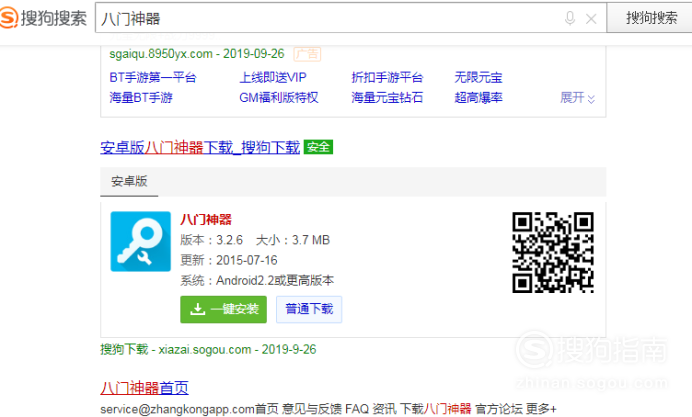Click the 八门神器 key app icon
Screen dimensions: 692x417
(x=140, y=241)
